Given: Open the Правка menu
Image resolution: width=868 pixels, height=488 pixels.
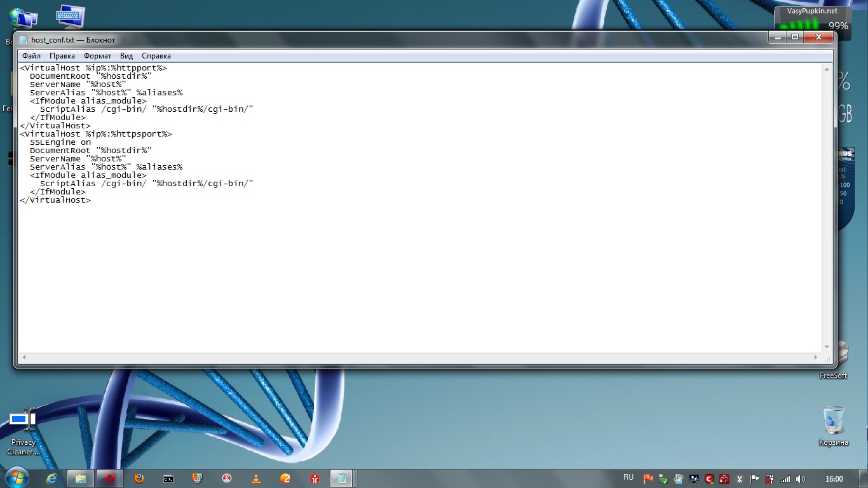Looking at the screenshot, I should pyautogui.click(x=62, y=56).
